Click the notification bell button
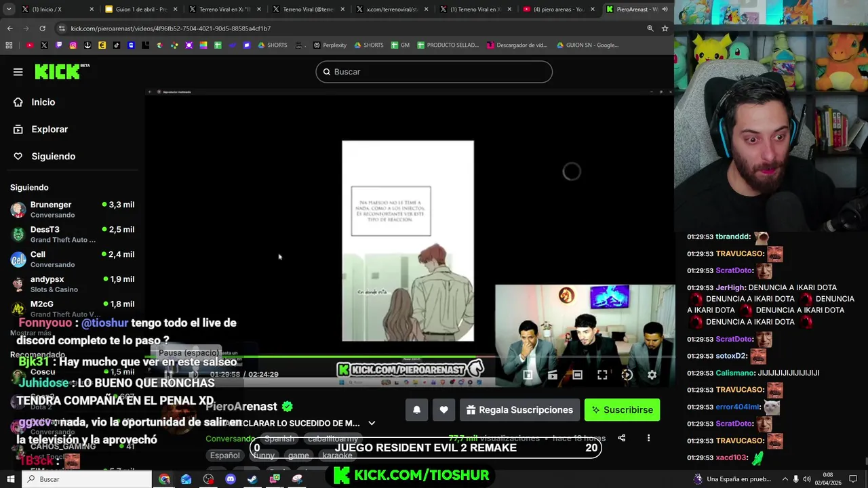The height and width of the screenshot is (488, 868). click(x=417, y=410)
